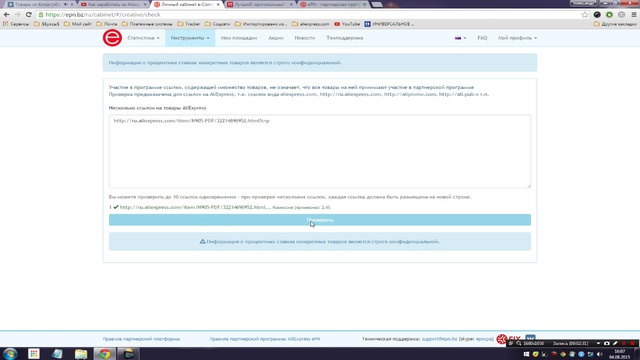Open the Импортировано из bookmark folder
The width and height of the screenshot is (640, 360).
click(x=261, y=24)
